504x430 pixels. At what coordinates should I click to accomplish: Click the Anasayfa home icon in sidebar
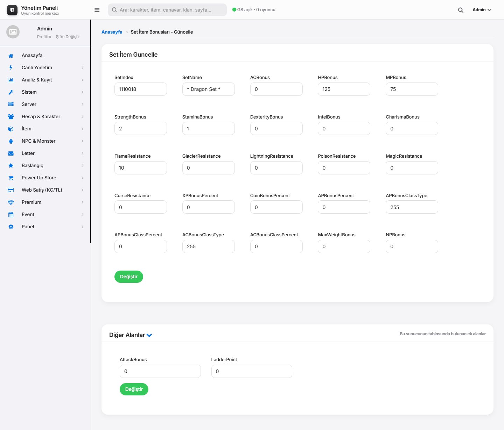click(x=11, y=56)
